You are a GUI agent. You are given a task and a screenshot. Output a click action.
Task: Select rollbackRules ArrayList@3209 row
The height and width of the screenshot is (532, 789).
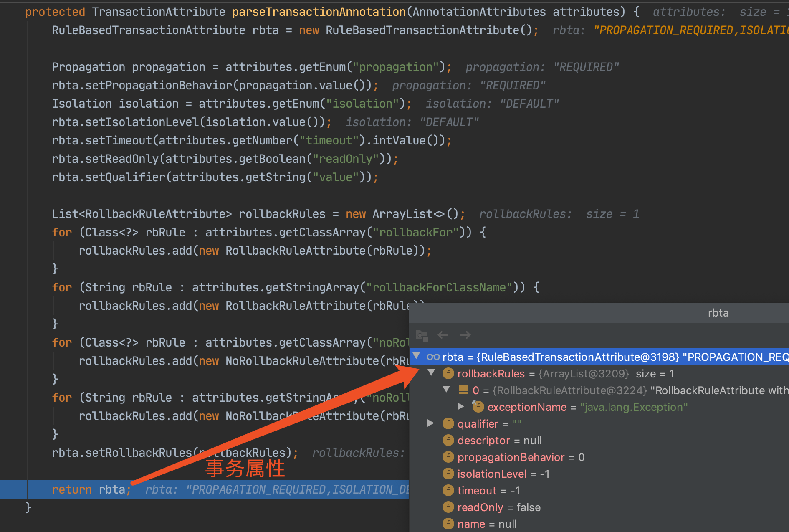click(599, 374)
